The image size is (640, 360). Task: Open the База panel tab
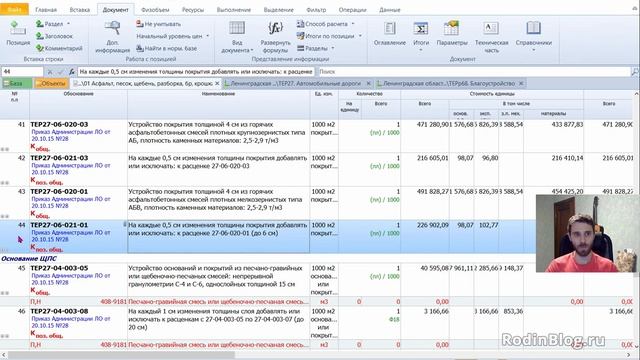(x=16, y=83)
